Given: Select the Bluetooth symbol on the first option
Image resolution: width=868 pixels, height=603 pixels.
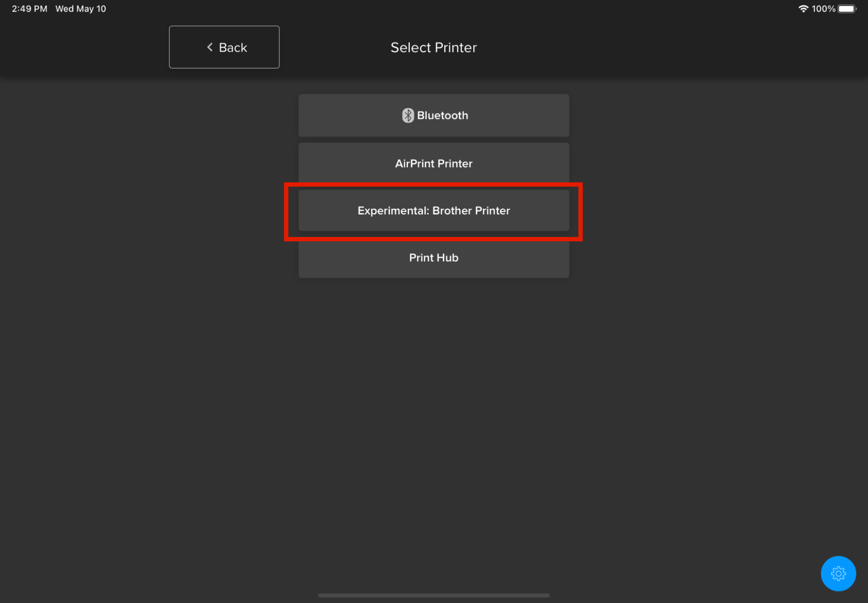Looking at the screenshot, I should [x=407, y=115].
